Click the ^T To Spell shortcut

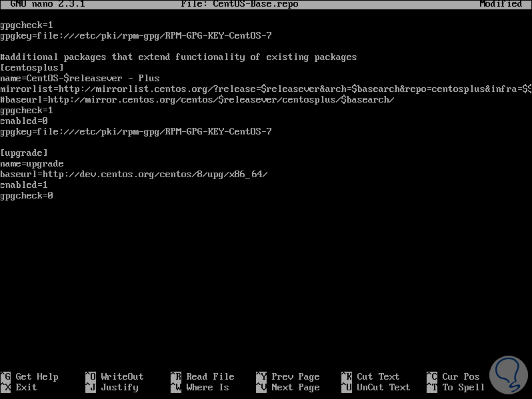click(455, 387)
